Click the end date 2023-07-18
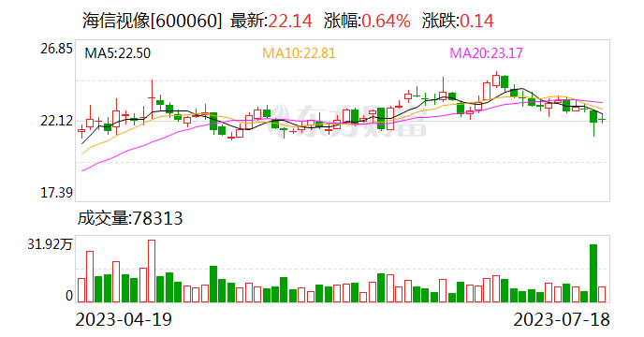 pyautogui.click(x=562, y=320)
